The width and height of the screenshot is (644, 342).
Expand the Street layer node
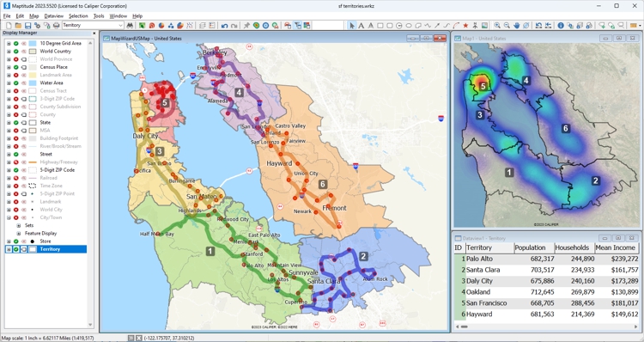[x=9, y=154]
